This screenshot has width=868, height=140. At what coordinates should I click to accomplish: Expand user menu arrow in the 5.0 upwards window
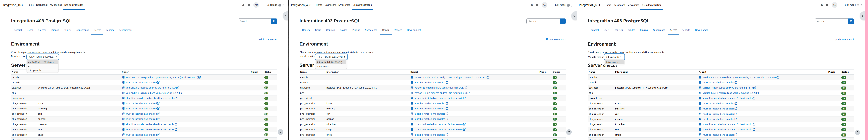click(x=839, y=5)
